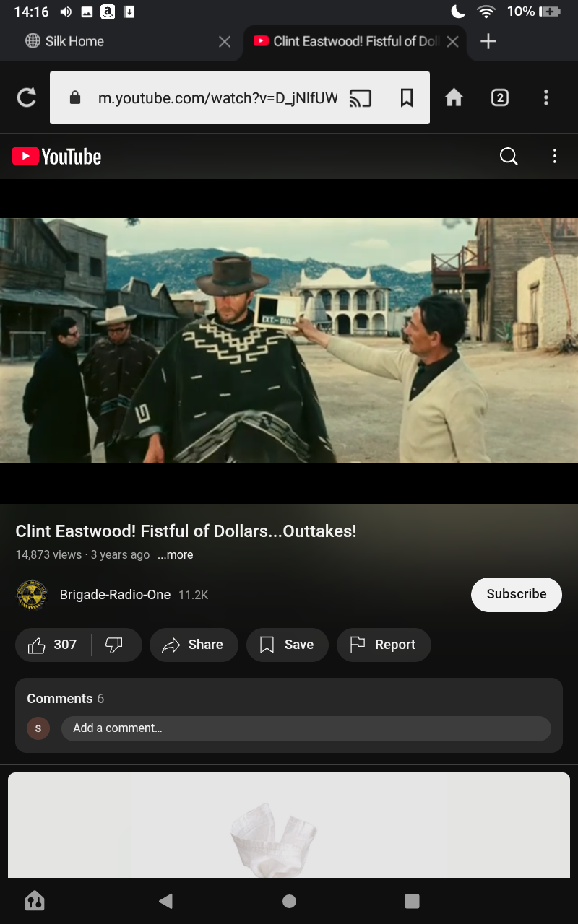Click the YouTube logo

56,156
